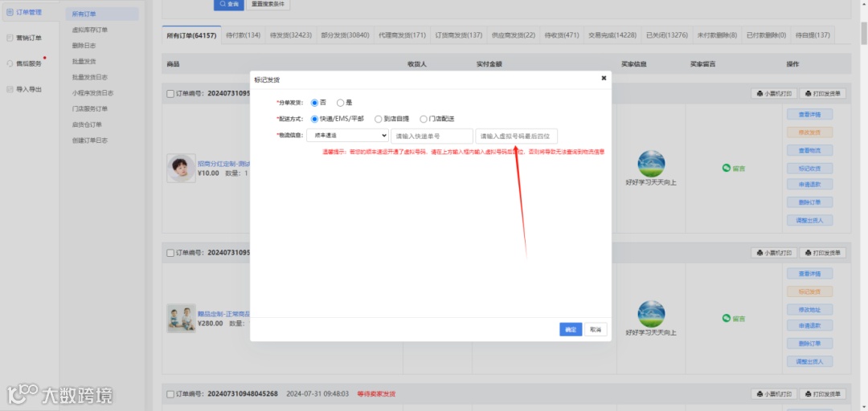Click buyer avatar in the ¥10.00 order row

(x=651, y=164)
